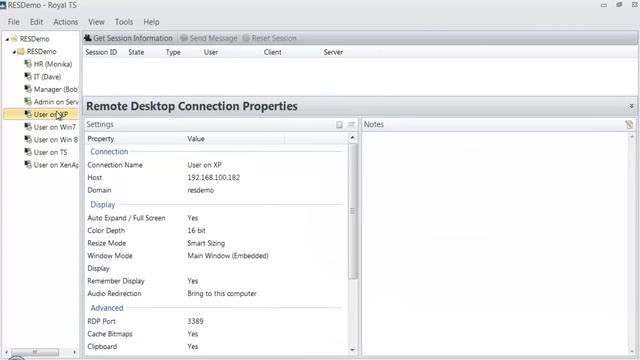Sort by Server column header
Viewport: 640px width, 360px height.
click(333, 52)
